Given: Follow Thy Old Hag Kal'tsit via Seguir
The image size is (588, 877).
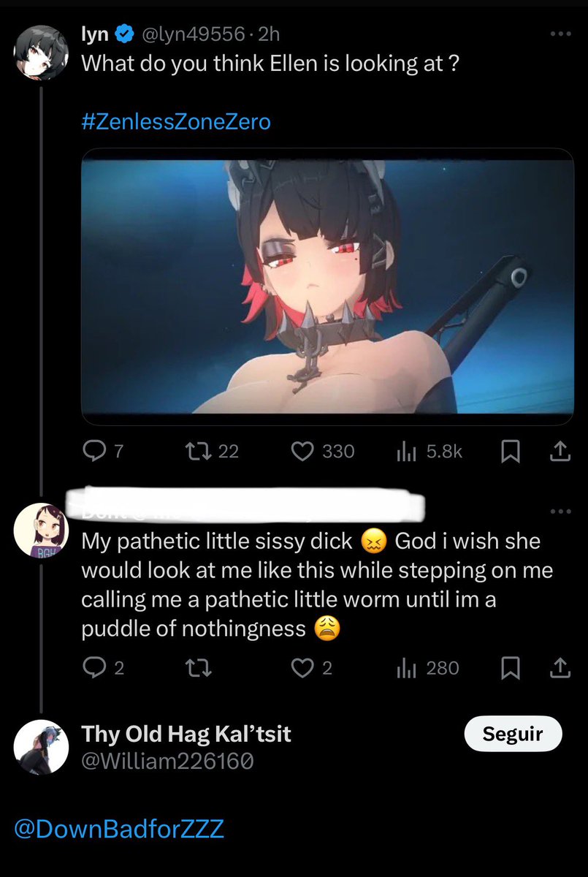Looking at the screenshot, I should pyautogui.click(x=513, y=734).
